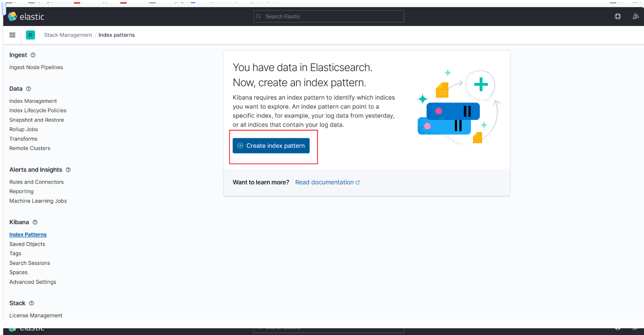644x335 pixels.
Task: Click the 'You have data in Elasticsearch.' heading
Action: pyautogui.click(x=303, y=68)
